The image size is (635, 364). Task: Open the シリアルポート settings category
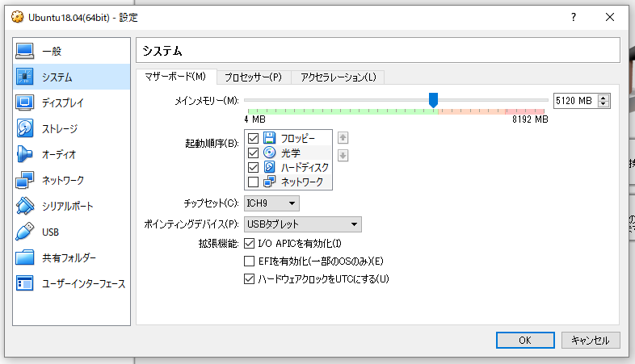[x=71, y=207]
